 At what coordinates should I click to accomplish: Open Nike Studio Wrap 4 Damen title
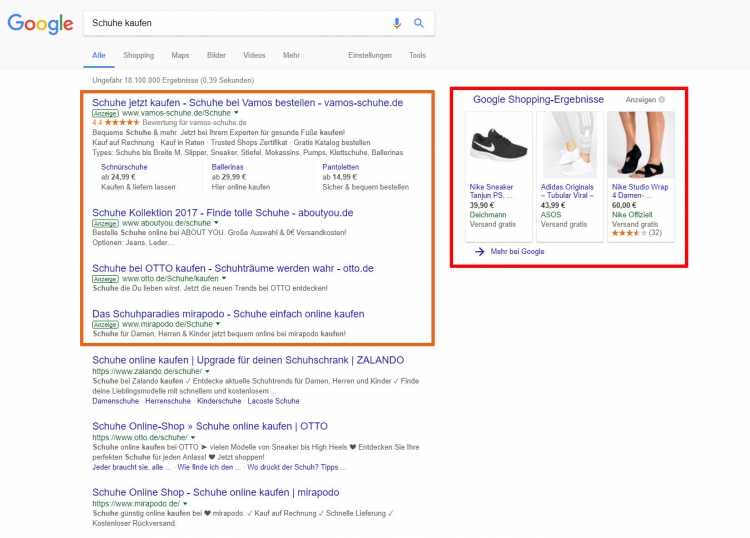pos(640,191)
